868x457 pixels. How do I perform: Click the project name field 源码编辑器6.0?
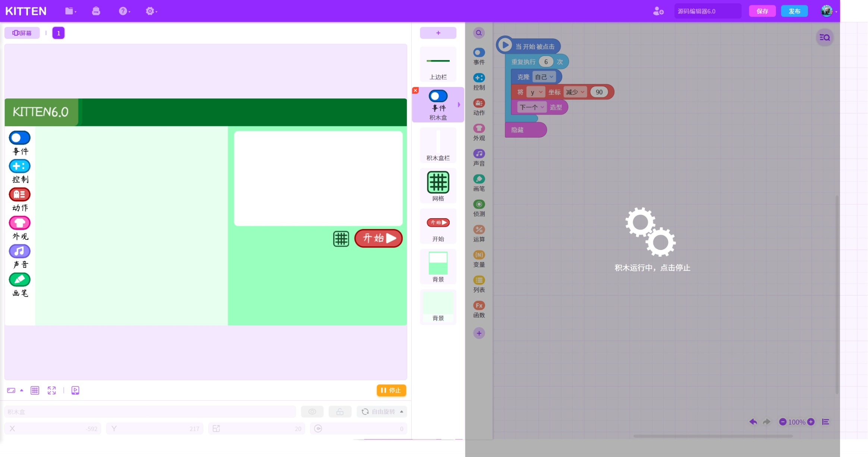(x=707, y=11)
